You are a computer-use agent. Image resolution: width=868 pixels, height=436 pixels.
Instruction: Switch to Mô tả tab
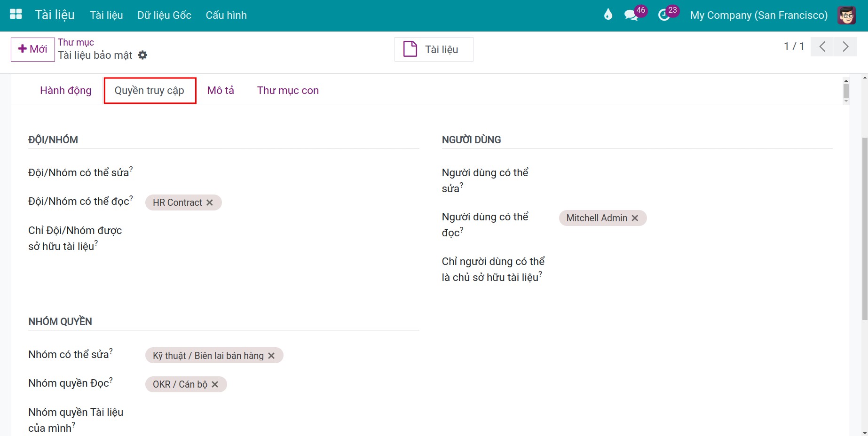coord(221,90)
